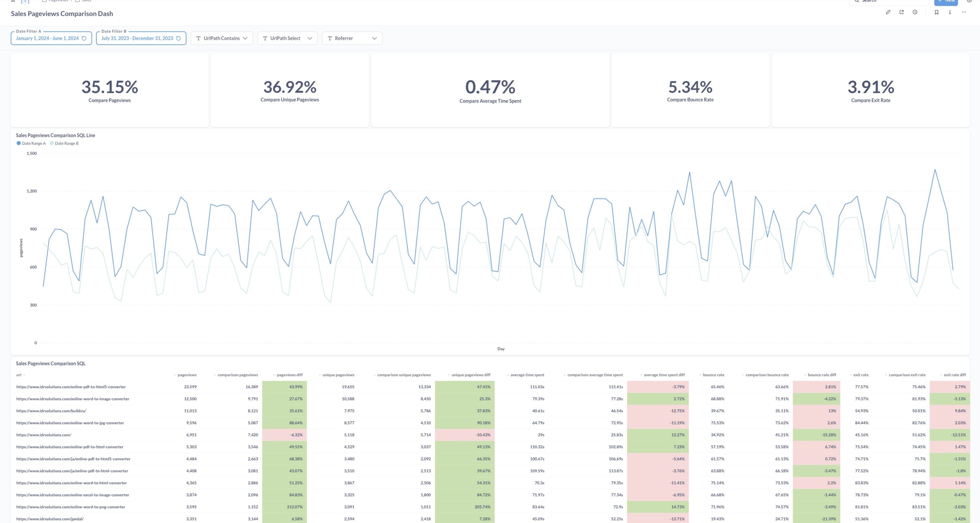Click the online-word-to-image-converter URL row
Screen dimensions: 980x523
(x=73, y=399)
